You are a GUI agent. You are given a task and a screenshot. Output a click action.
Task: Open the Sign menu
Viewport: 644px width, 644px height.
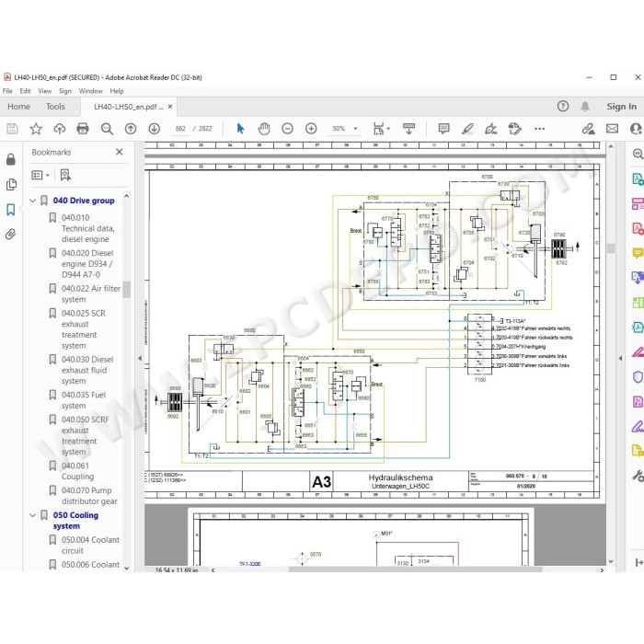(65, 91)
